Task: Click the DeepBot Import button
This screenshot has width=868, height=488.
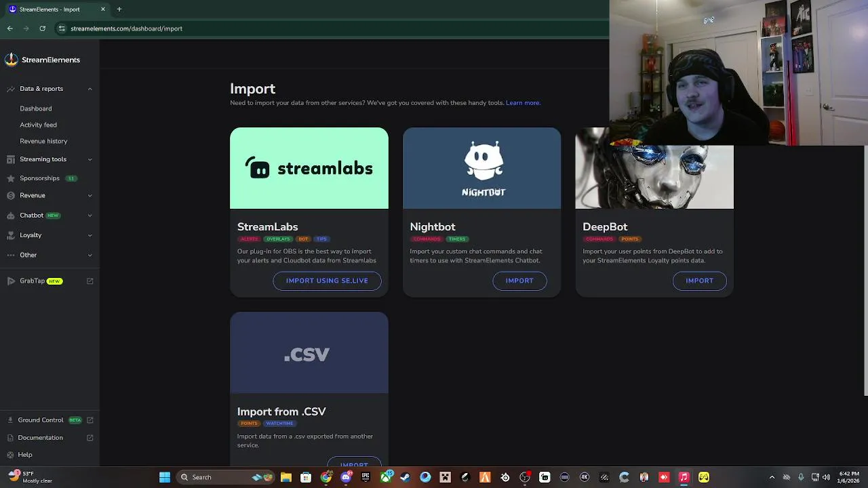Action: pos(699,281)
